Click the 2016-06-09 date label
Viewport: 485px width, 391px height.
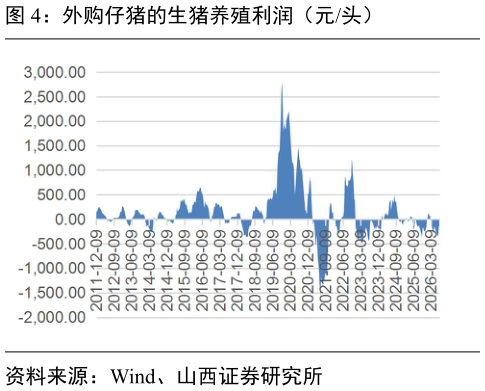tap(203, 270)
